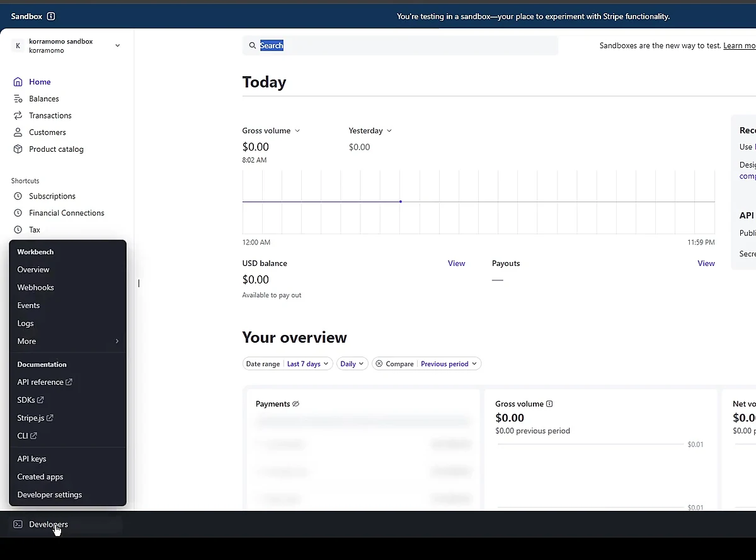
Task: Open CLI documentation link
Action: pyautogui.click(x=27, y=435)
